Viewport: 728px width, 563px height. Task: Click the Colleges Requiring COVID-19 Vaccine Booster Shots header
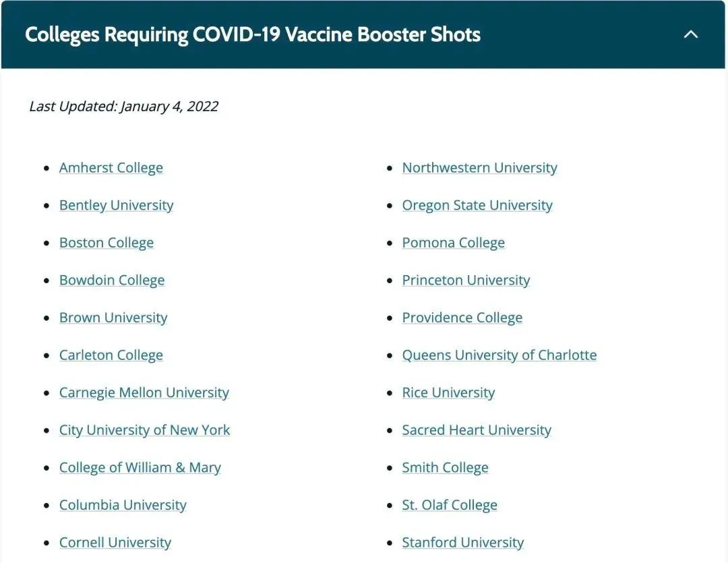click(x=253, y=34)
